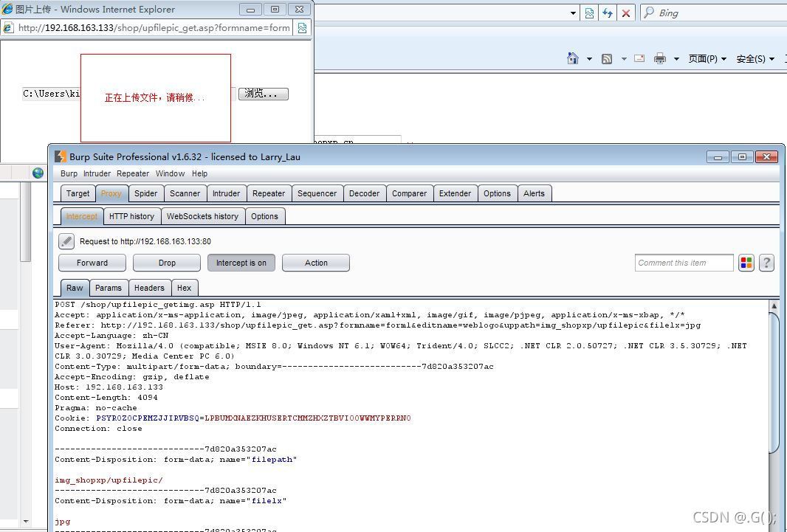
Task: Click the IE logo in upload window title
Action: click(7, 9)
